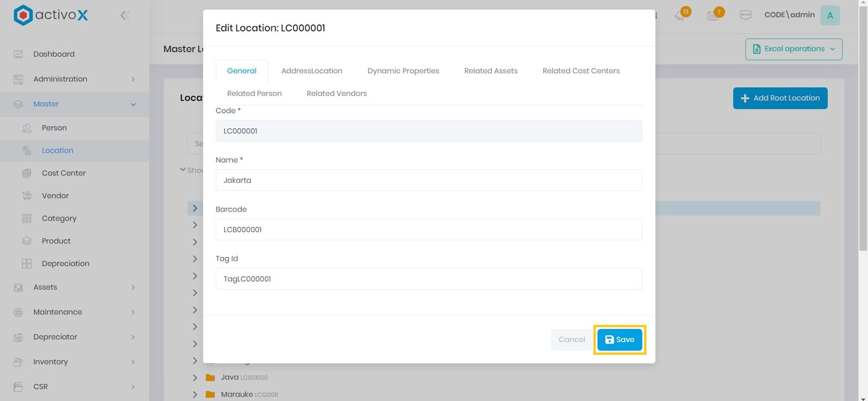Cancel editing the location

click(x=572, y=340)
